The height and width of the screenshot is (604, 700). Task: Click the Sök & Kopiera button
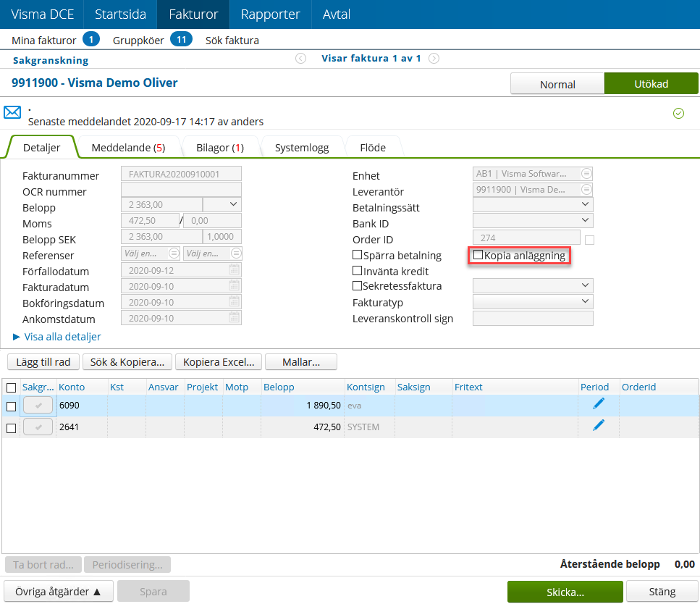coord(127,361)
